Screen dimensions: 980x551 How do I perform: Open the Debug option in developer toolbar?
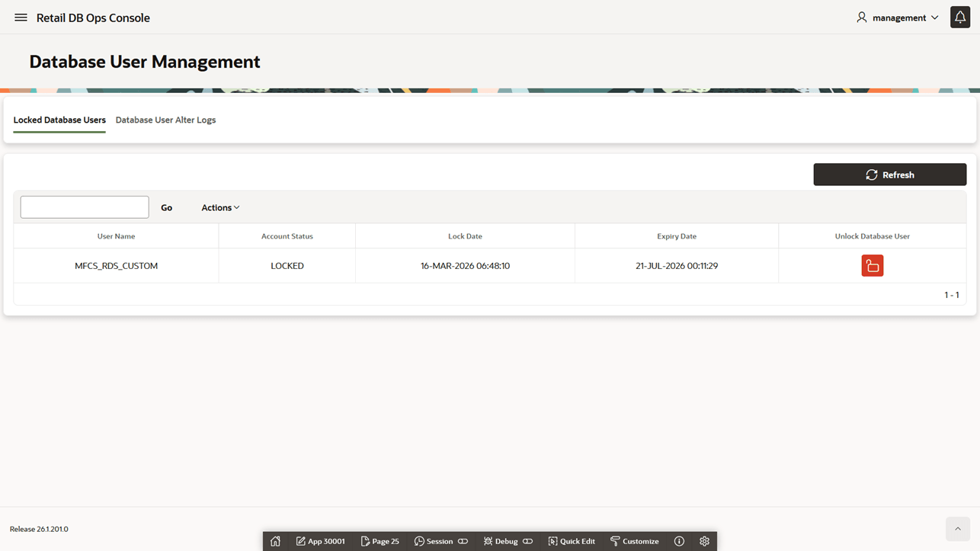click(508, 541)
